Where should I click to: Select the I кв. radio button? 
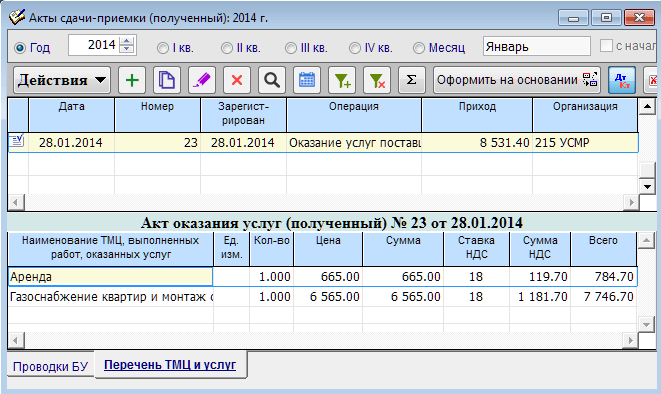pos(163,48)
